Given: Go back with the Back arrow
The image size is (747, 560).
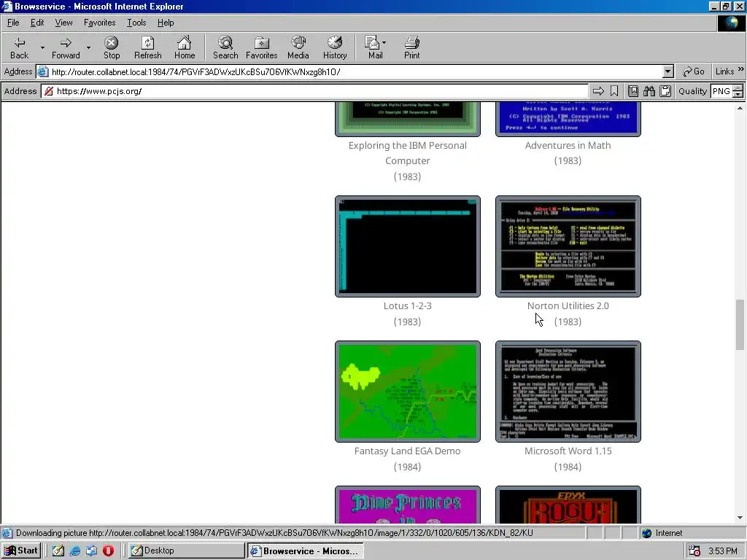Looking at the screenshot, I should [20, 47].
